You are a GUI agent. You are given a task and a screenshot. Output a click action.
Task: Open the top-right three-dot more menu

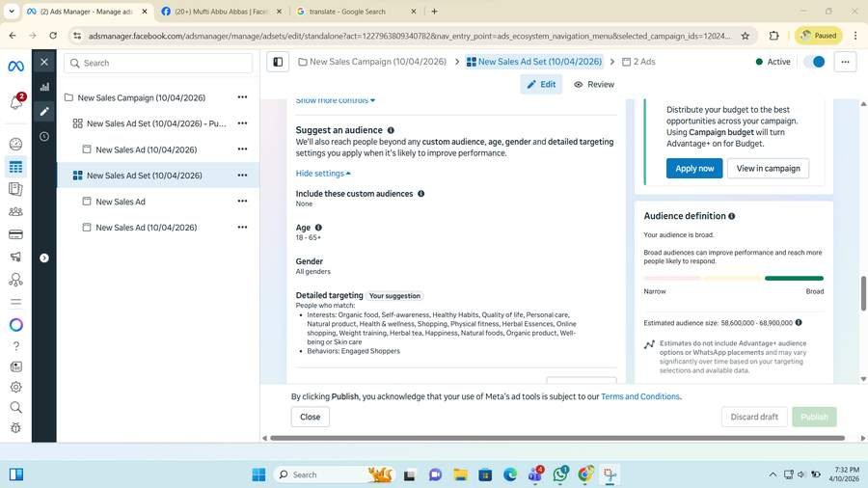tap(845, 62)
